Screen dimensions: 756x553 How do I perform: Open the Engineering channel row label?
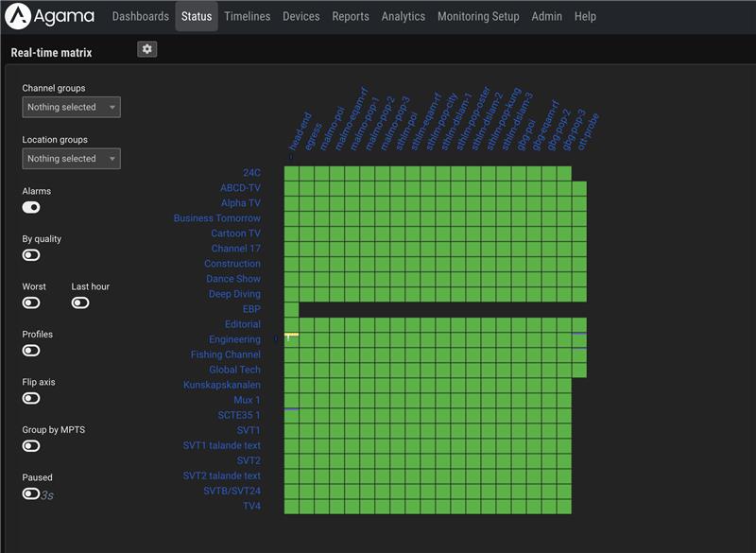(235, 339)
